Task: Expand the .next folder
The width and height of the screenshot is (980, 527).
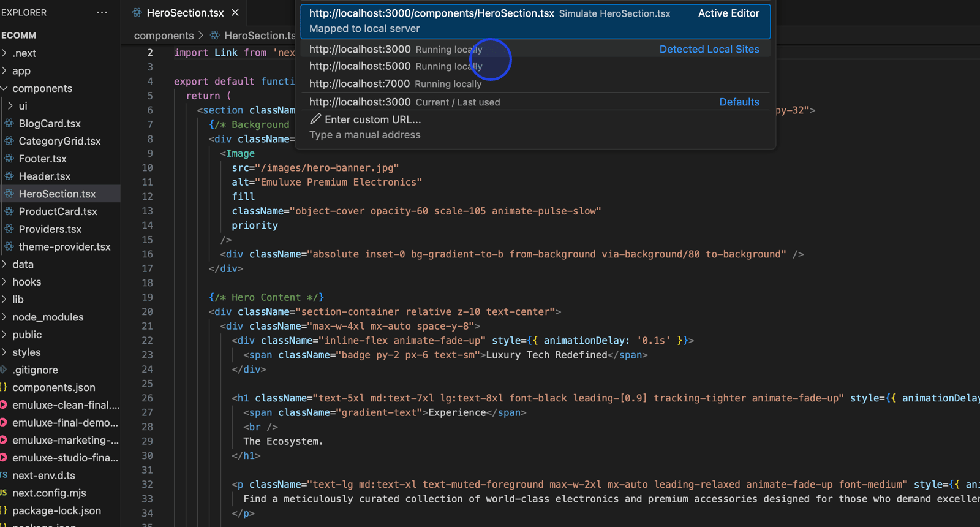Action: tap(4, 53)
